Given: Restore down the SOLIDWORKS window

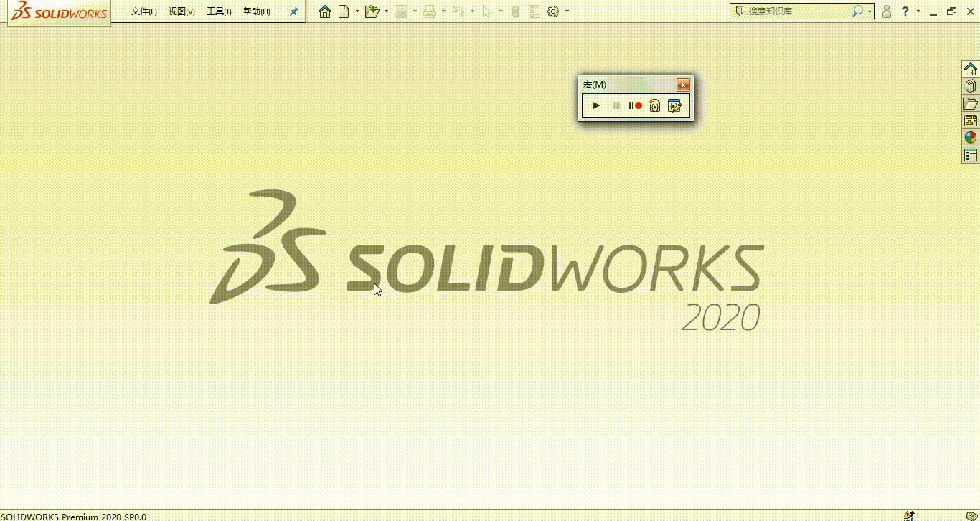Looking at the screenshot, I should coord(951,11).
